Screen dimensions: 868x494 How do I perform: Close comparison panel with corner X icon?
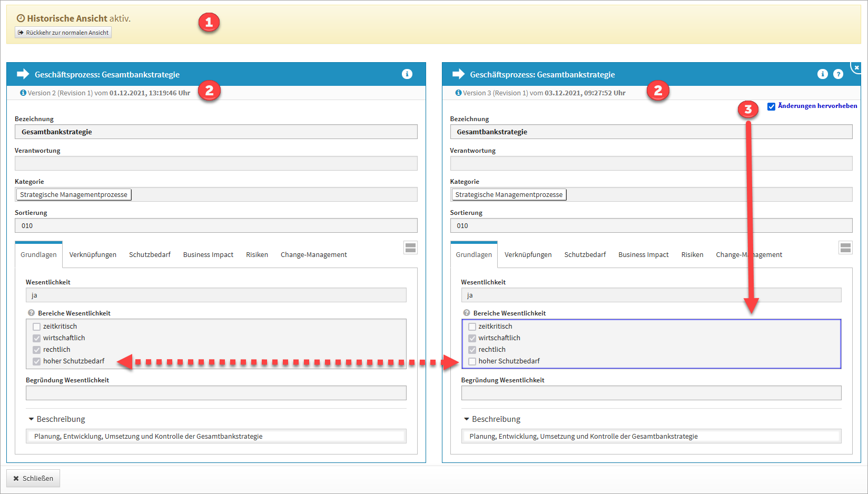pyautogui.click(x=856, y=67)
